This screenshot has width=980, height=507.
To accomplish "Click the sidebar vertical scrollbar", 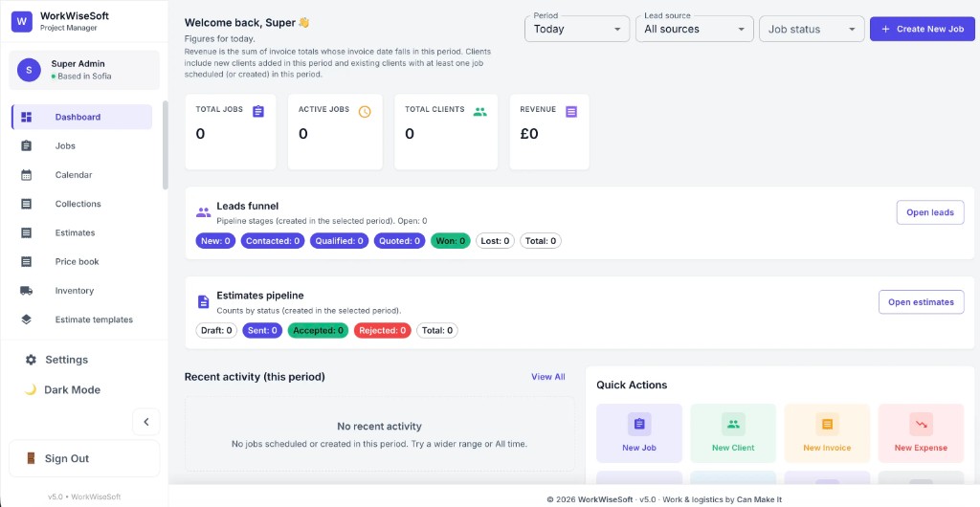I will pyautogui.click(x=165, y=144).
